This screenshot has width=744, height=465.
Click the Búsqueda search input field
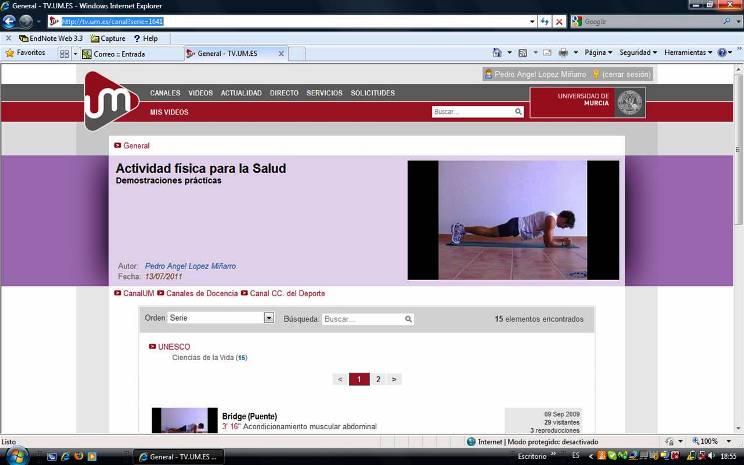pos(363,319)
